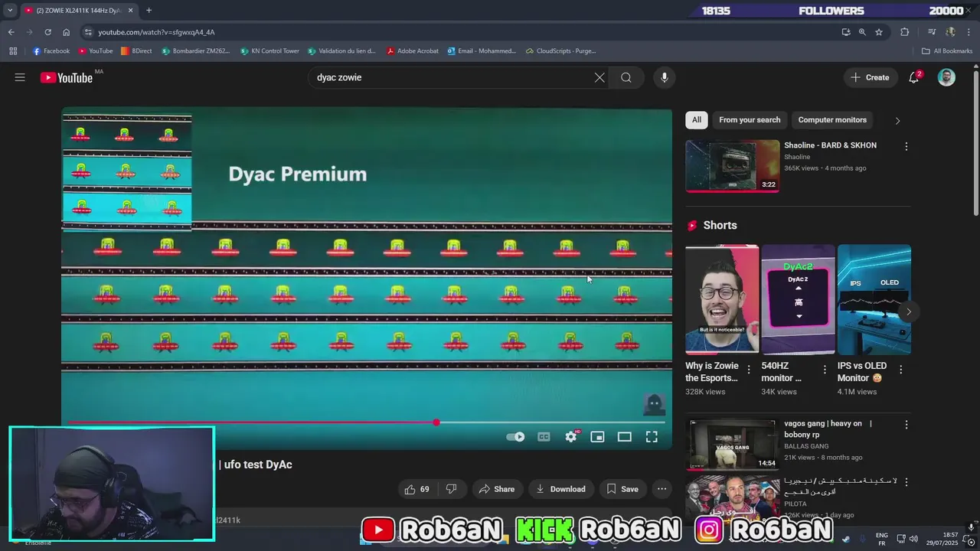Open options for the vagos gang video

(x=906, y=424)
